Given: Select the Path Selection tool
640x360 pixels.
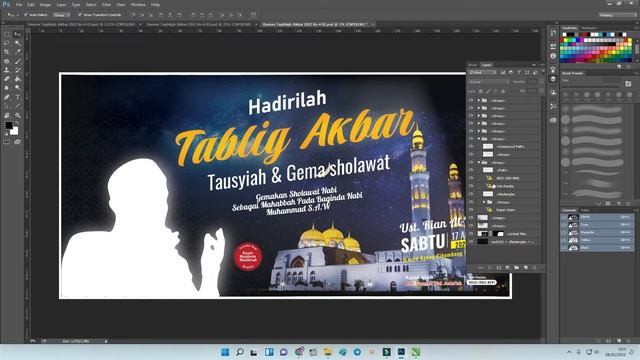Looking at the screenshot, I should 7,106.
